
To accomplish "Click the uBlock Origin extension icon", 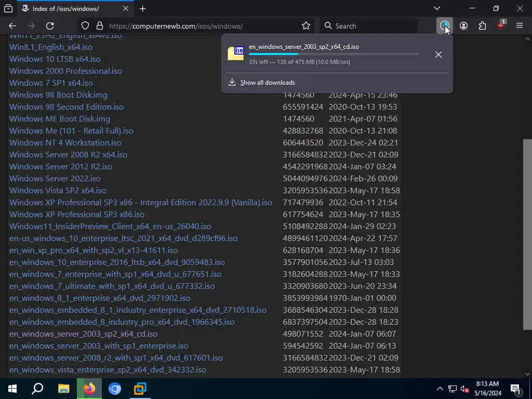I will [x=501, y=26].
